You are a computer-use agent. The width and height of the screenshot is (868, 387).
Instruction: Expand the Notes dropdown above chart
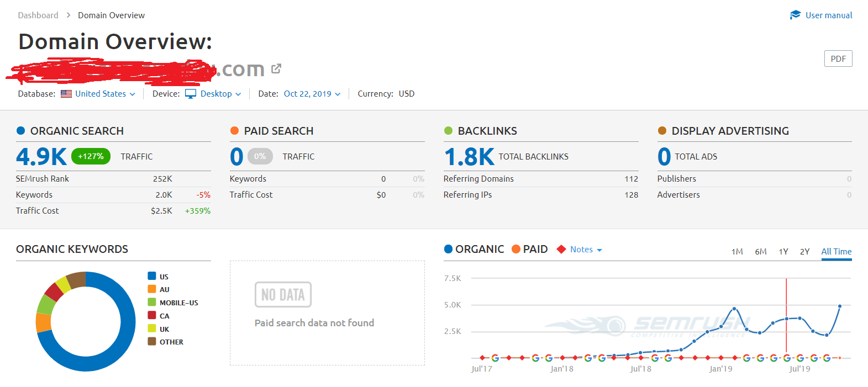click(x=586, y=250)
